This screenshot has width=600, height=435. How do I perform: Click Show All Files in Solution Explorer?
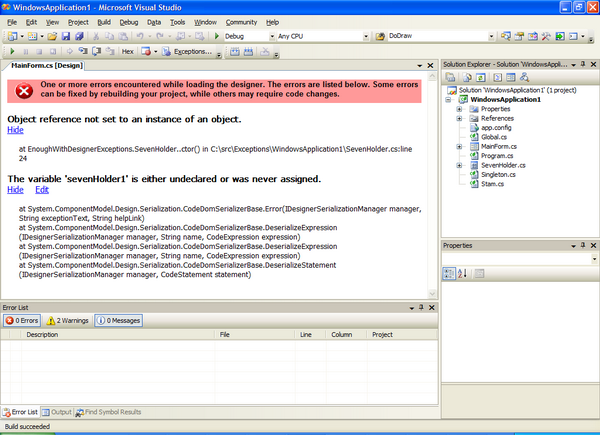[x=467, y=77]
